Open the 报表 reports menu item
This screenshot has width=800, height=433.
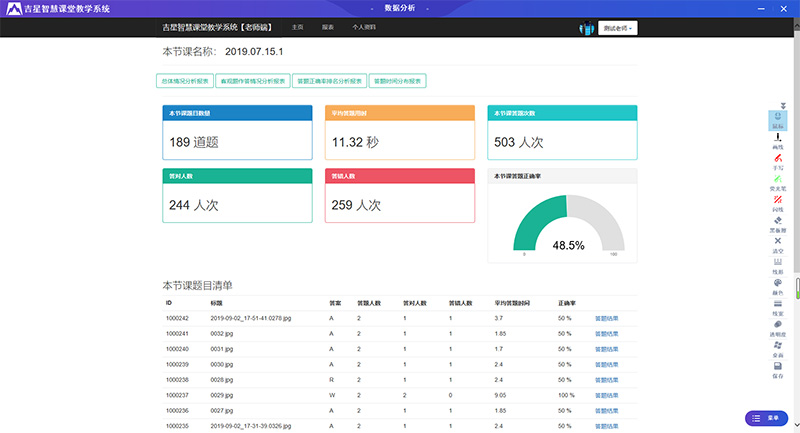point(327,28)
